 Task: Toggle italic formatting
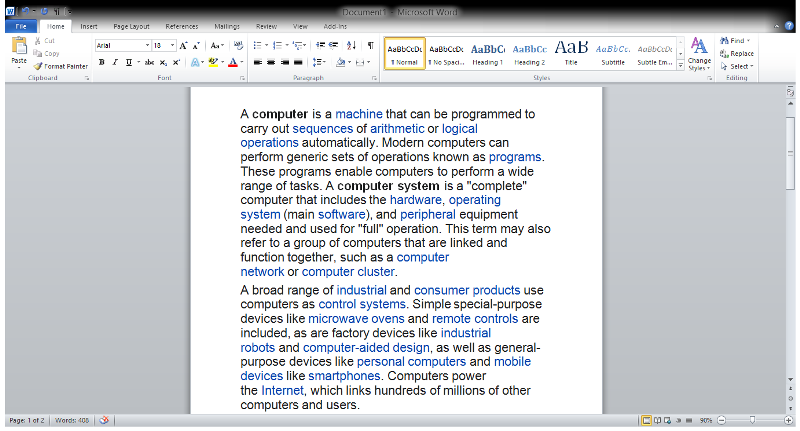pyautogui.click(x=115, y=62)
